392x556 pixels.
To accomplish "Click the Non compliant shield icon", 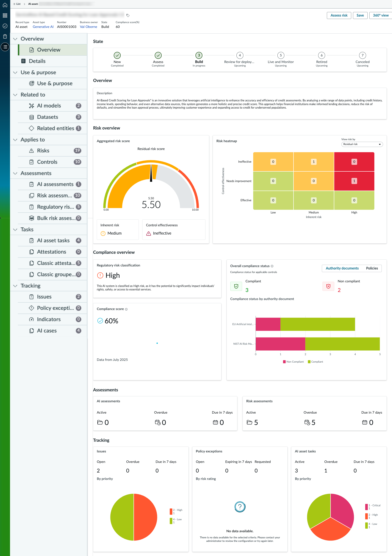I will coord(328,286).
